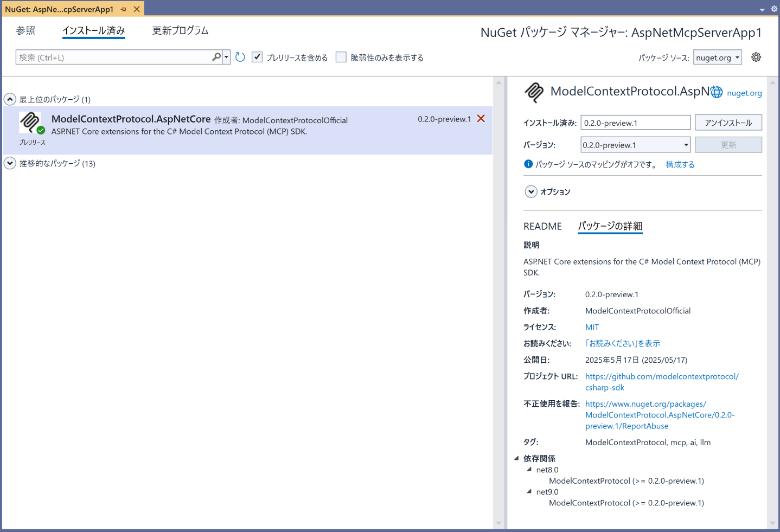The image size is (780, 532).
Task: Collapse the 依存関係 tree node
Action: pos(516,458)
